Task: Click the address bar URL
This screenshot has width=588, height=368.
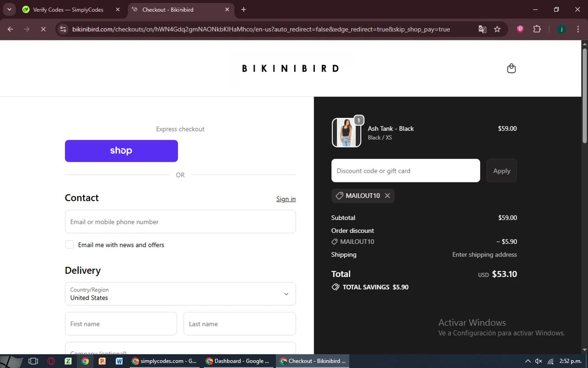Action: (261, 29)
